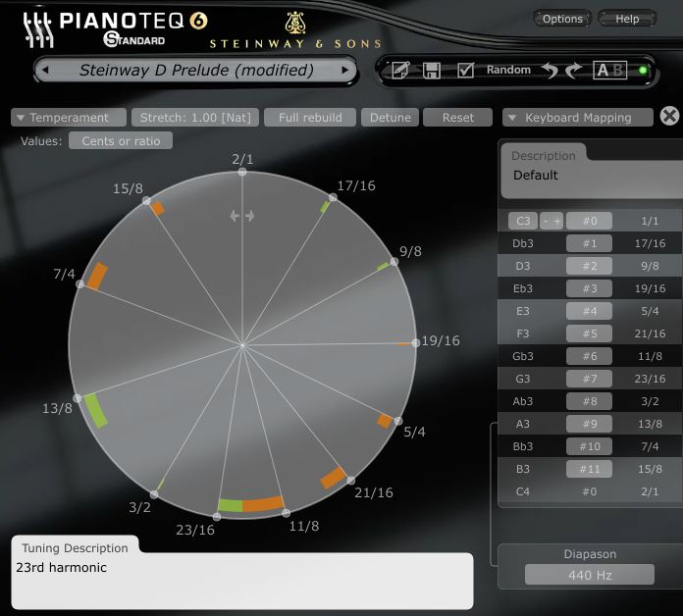Click the #8 mapping button for Ab3
Viewport: 683px width, 616px height.
coord(590,401)
